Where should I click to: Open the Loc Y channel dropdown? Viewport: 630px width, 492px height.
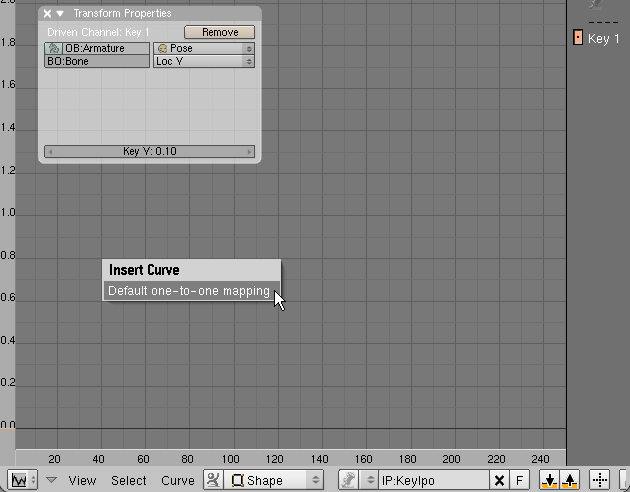204,61
